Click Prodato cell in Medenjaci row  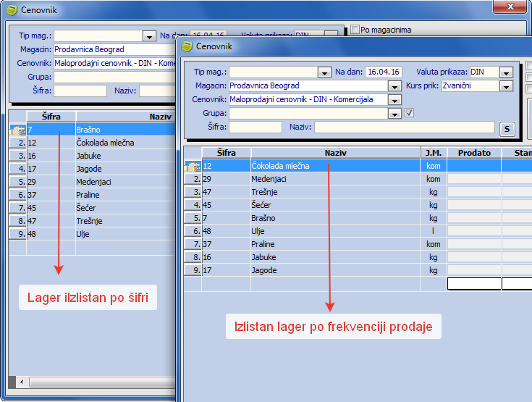474,179
